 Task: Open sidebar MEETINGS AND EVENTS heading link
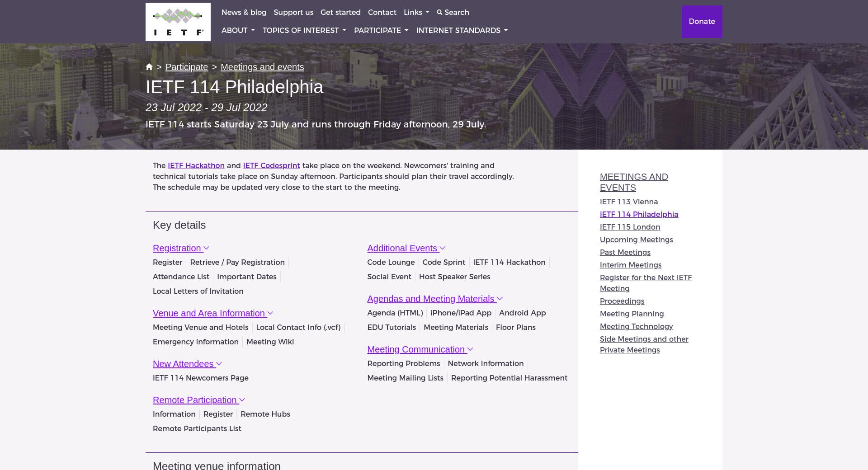coord(634,182)
